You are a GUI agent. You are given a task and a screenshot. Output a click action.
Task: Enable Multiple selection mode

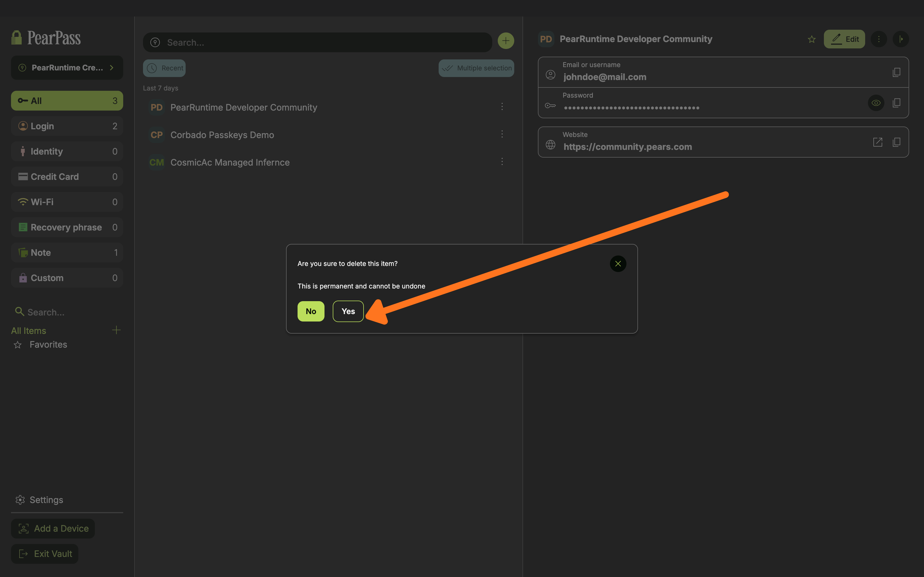(x=476, y=68)
